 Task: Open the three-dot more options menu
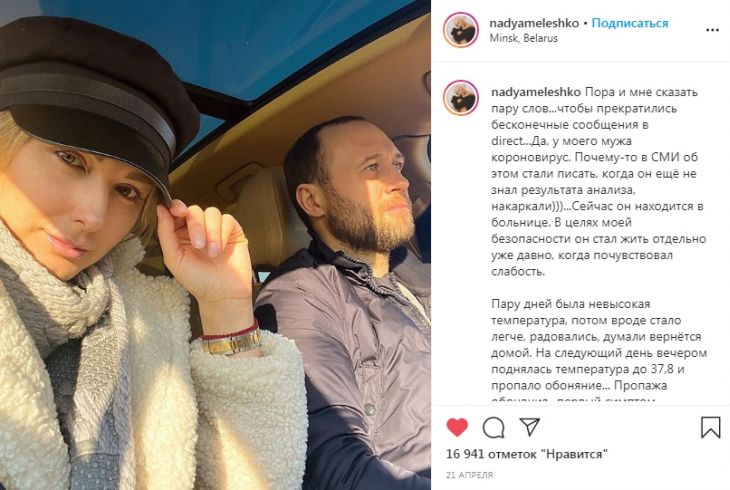(x=712, y=30)
